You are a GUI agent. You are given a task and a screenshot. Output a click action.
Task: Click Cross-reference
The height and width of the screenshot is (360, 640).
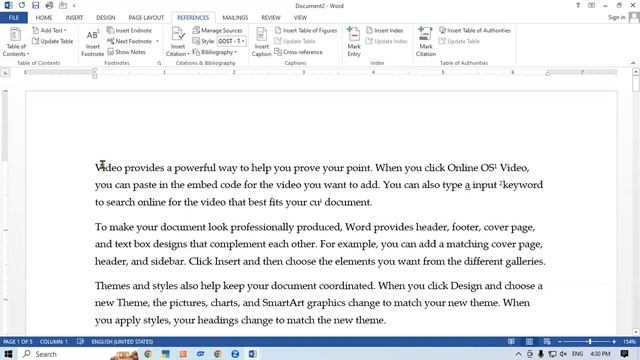(298, 52)
